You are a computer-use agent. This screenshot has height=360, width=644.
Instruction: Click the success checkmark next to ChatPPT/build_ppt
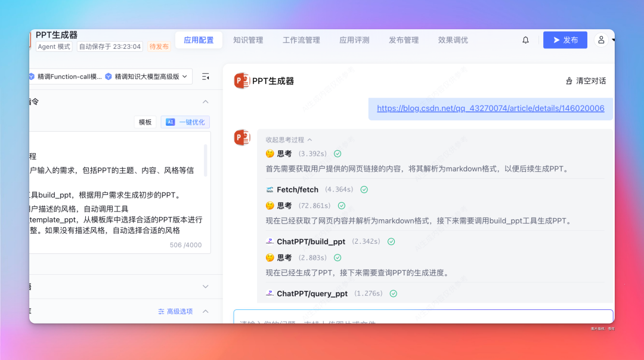coord(391,241)
